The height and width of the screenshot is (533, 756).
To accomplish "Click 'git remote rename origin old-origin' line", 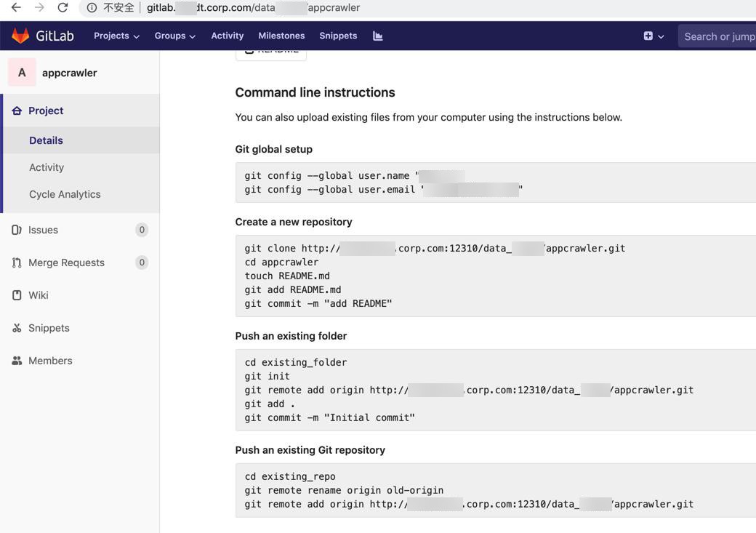I will (344, 491).
